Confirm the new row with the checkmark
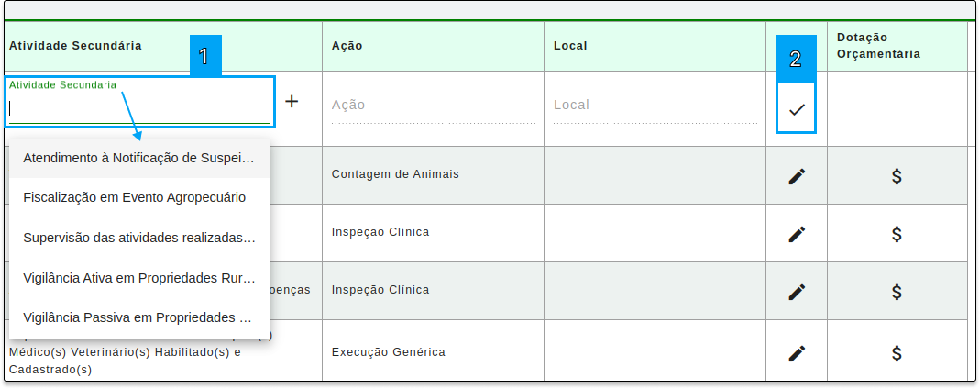Screen dimensions: 980x389 click(x=797, y=109)
